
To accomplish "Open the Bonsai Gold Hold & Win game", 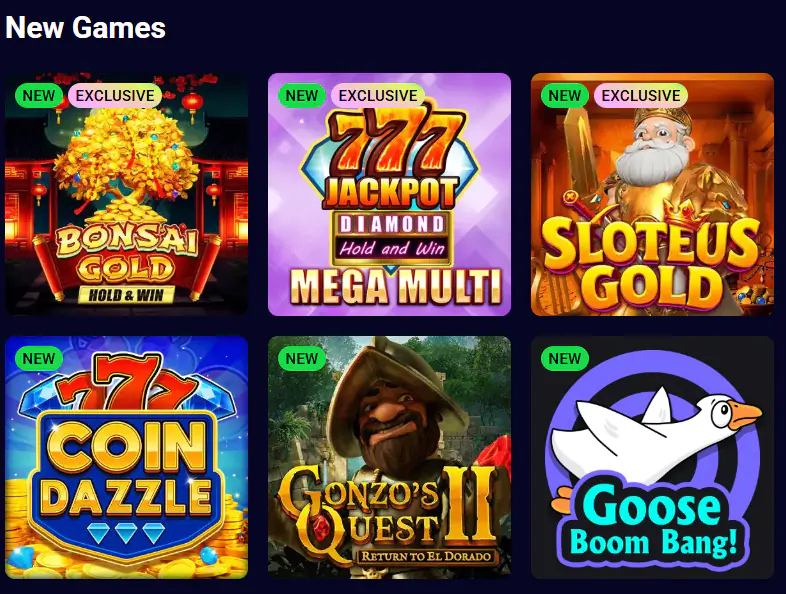I will tap(126, 194).
